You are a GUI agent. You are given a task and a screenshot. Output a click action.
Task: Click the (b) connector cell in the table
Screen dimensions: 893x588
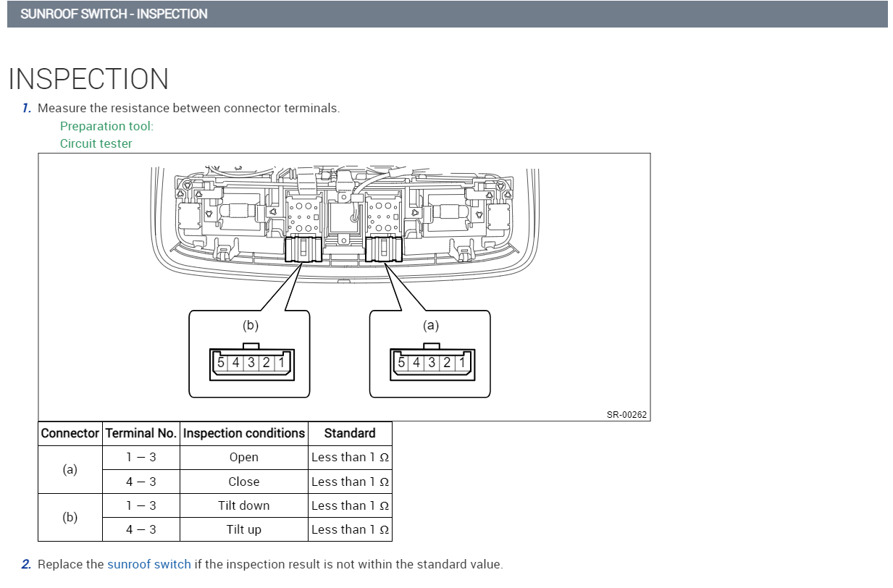click(70, 517)
